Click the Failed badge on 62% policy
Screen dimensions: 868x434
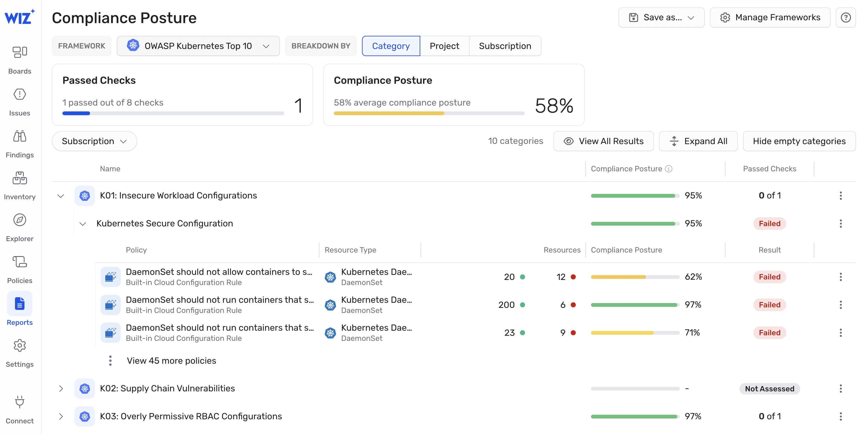tap(770, 277)
